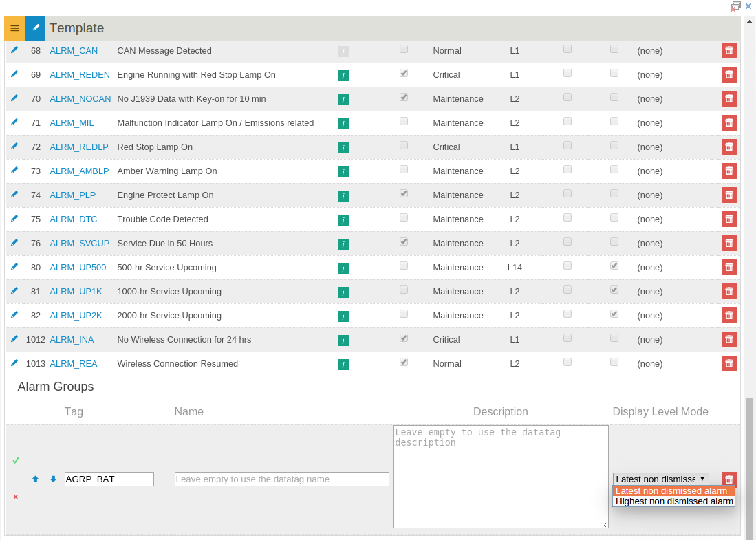
Task: Select Highest non dismissed alarm option
Action: pos(674,501)
